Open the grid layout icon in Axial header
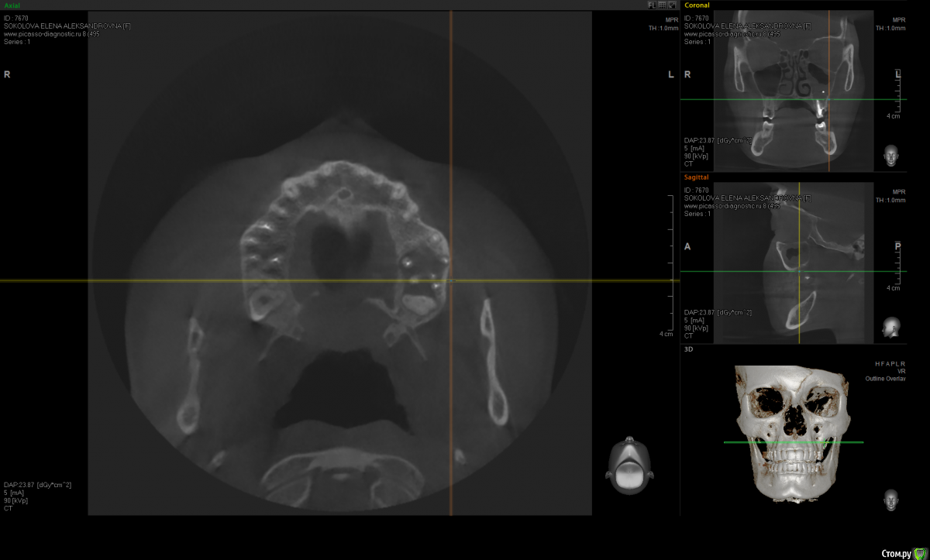 [x=662, y=5]
